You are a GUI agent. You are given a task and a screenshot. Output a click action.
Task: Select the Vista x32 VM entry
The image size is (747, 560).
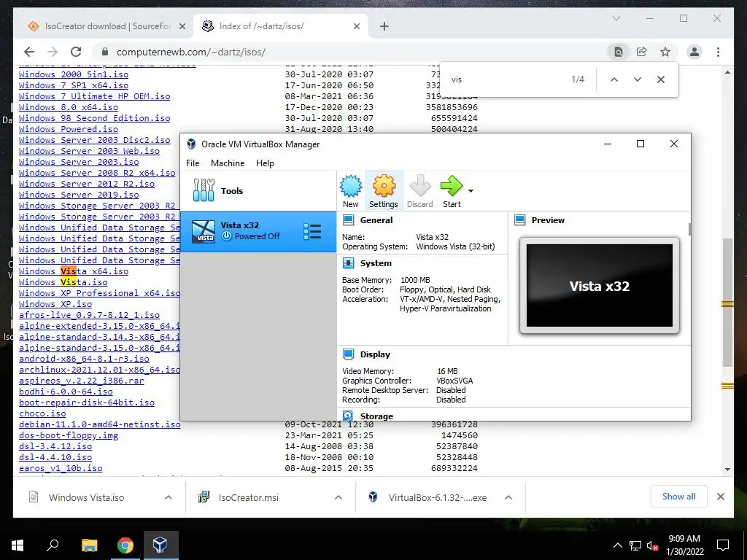tap(258, 231)
